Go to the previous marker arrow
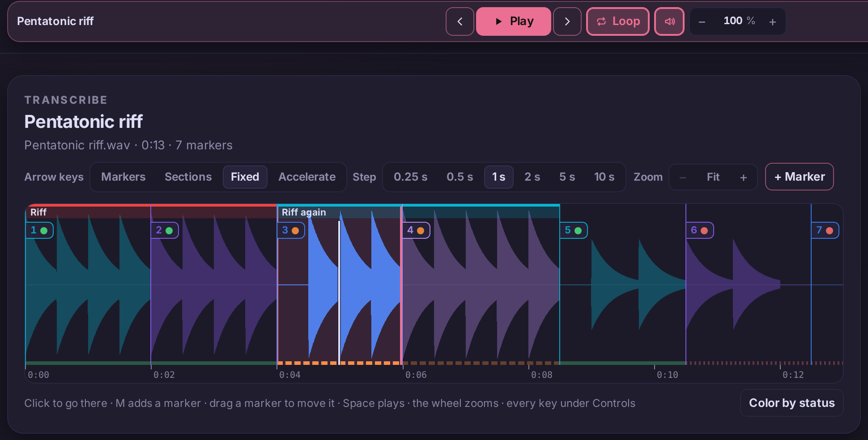Image resolution: width=868 pixels, height=440 pixels. click(x=460, y=21)
